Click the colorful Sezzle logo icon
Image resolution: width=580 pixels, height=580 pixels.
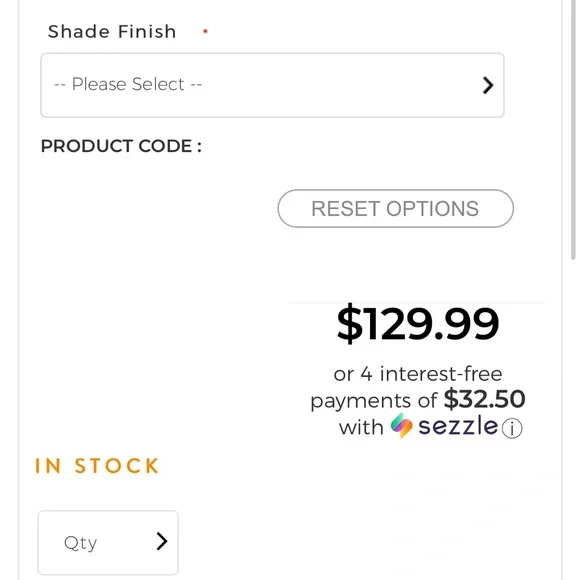[x=401, y=425]
